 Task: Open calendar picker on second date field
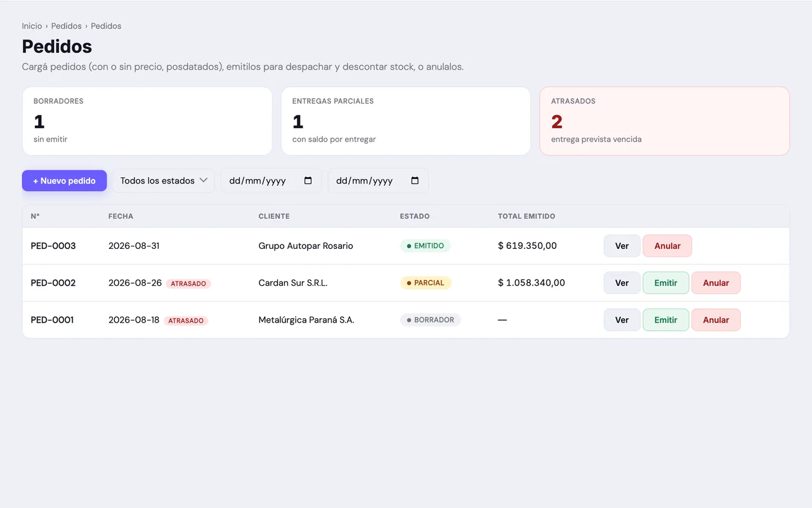pos(415,181)
